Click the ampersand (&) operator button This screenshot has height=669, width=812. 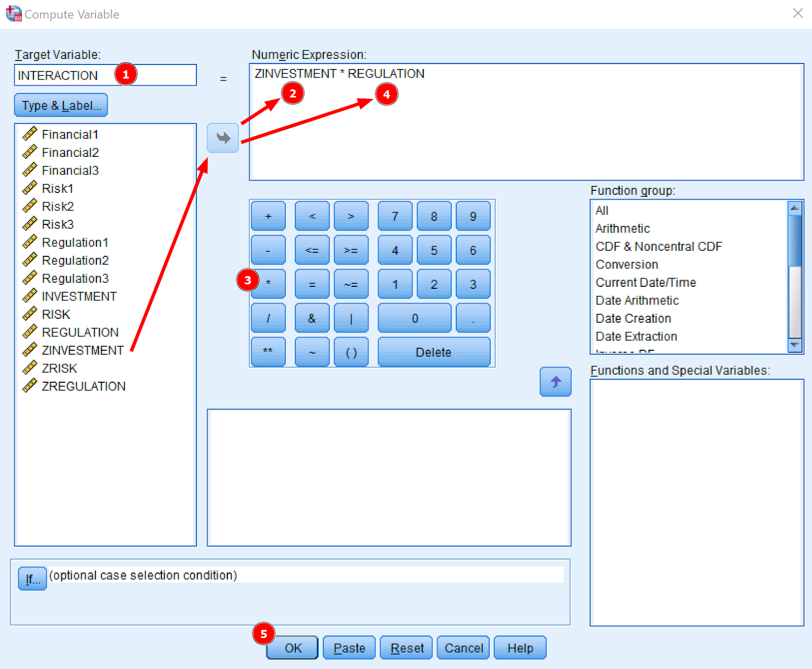[x=312, y=318]
